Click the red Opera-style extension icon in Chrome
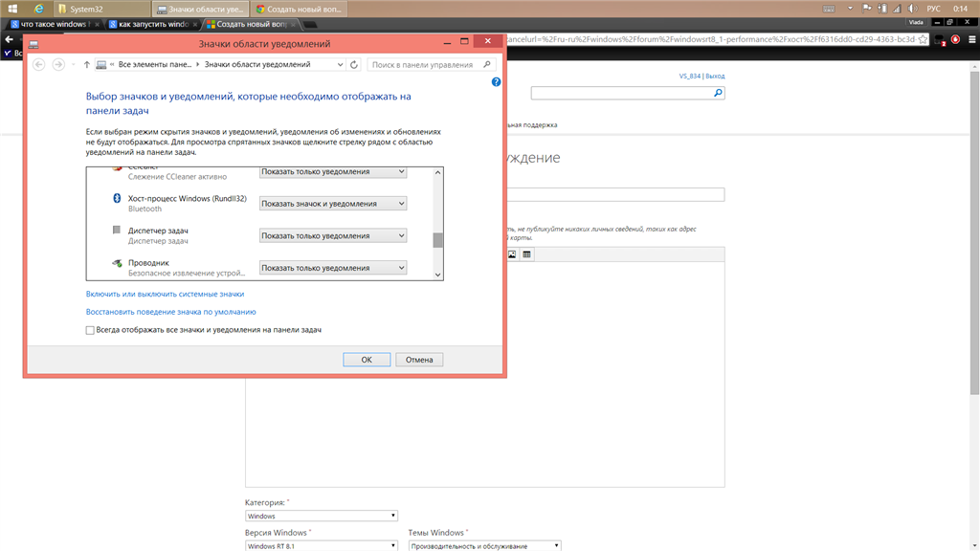Image resolution: width=980 pixels, height=551 pixels. pos(955,39)
